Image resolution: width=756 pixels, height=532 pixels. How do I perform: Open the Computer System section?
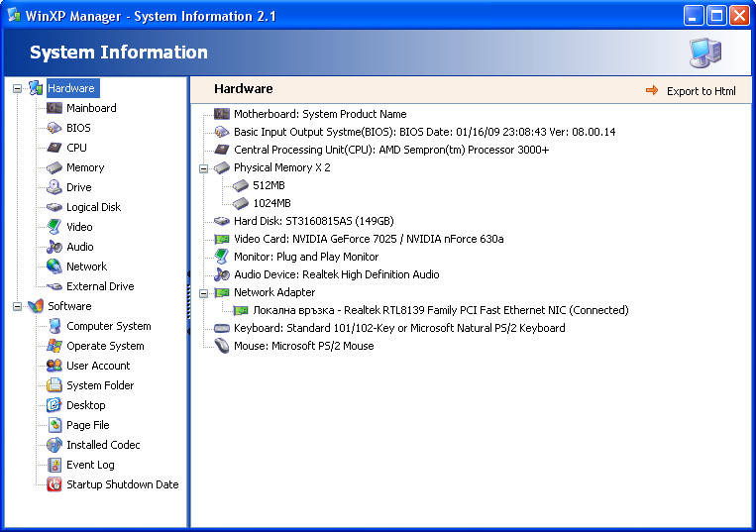click(x=108, y=326)
